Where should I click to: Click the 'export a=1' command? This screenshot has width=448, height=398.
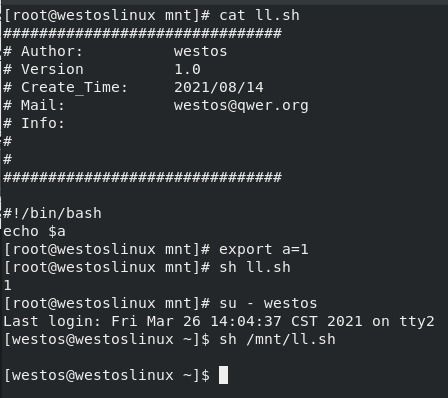pos(263,249)
